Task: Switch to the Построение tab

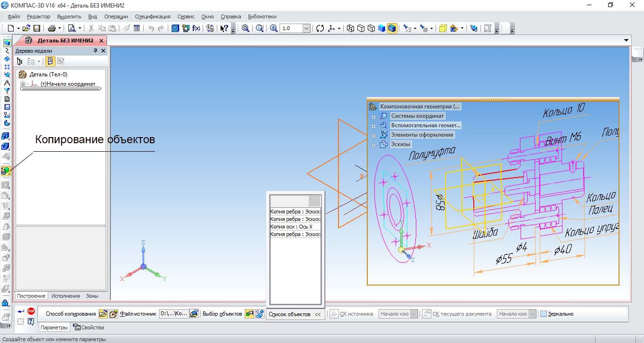Action: click(x=31, y=296)
